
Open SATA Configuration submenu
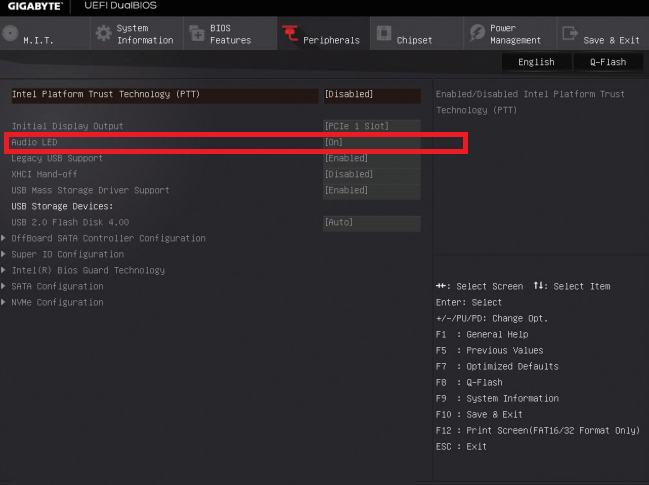tap(57, 286)
